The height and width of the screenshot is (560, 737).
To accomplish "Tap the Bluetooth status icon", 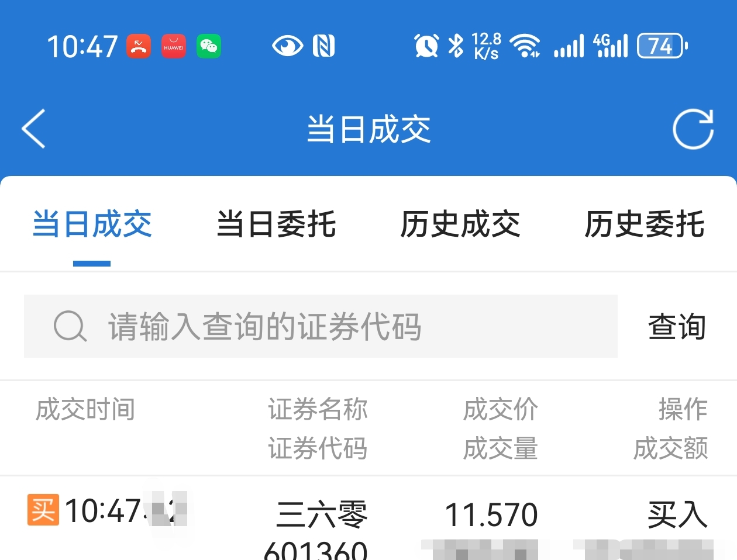I will coord(456,46).
